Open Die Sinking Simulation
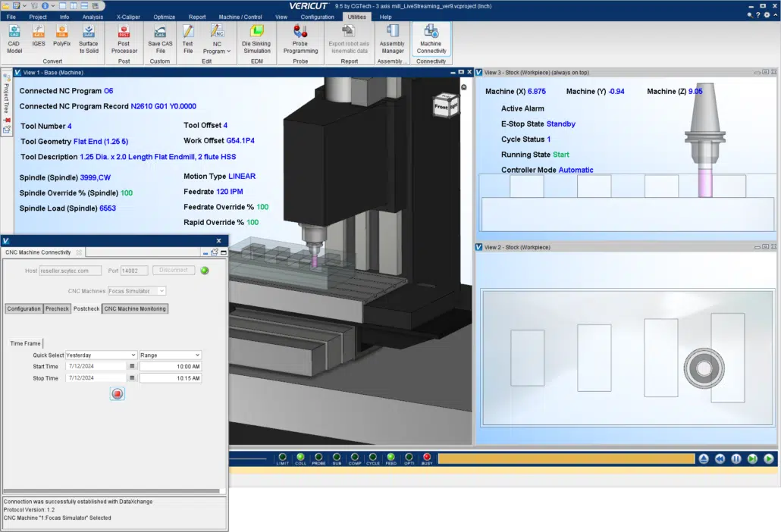Viewport: 781px width, 532px height. (256, 39)
